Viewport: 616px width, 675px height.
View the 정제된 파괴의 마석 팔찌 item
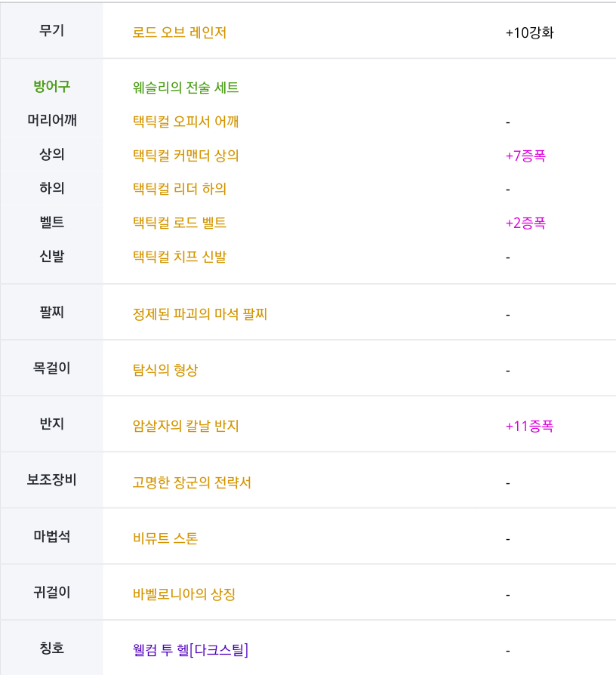(x=200, y=313)
